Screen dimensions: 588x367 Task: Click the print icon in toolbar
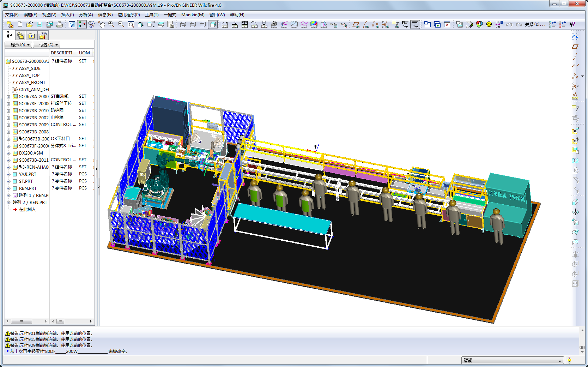coord(60,24)
